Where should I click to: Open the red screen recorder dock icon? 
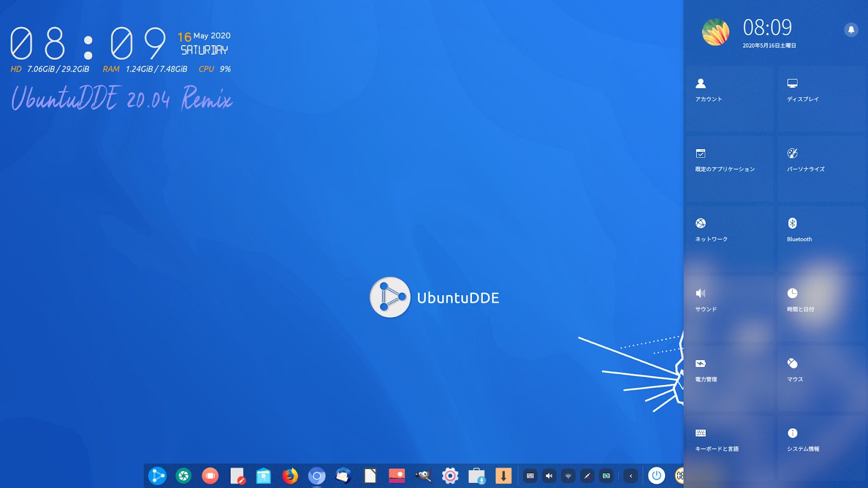(210, 476)
